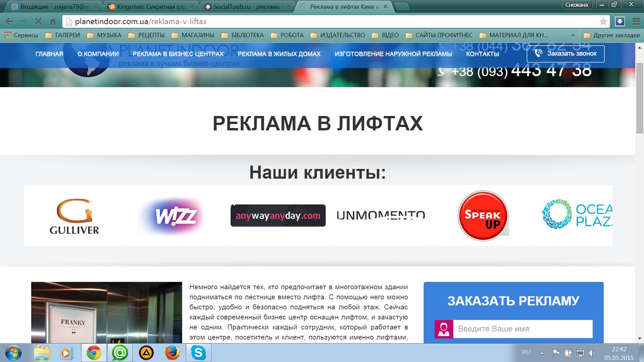
Task: Click the Заказать звонок button
Action: pyautogui.click(x=566, y=54)
